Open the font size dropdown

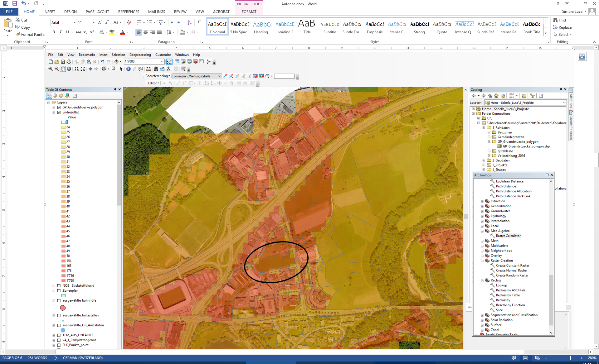point(94,22)
